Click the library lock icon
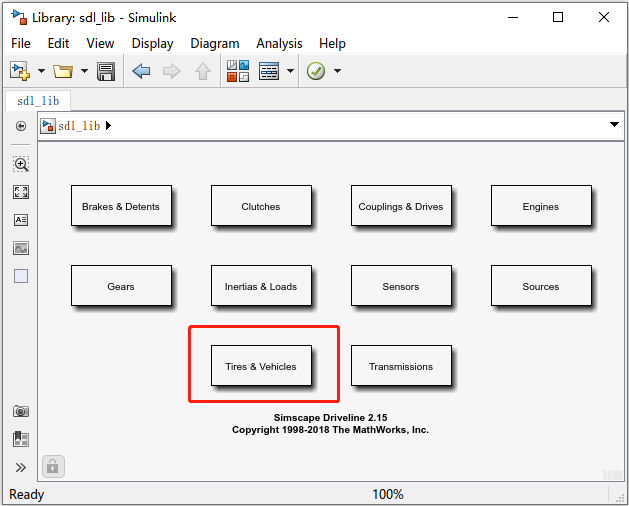 [x=53, y=467]
